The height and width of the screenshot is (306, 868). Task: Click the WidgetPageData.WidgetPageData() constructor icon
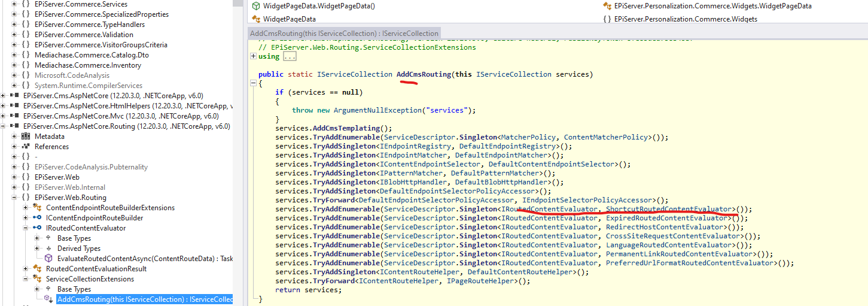[256, 6]
